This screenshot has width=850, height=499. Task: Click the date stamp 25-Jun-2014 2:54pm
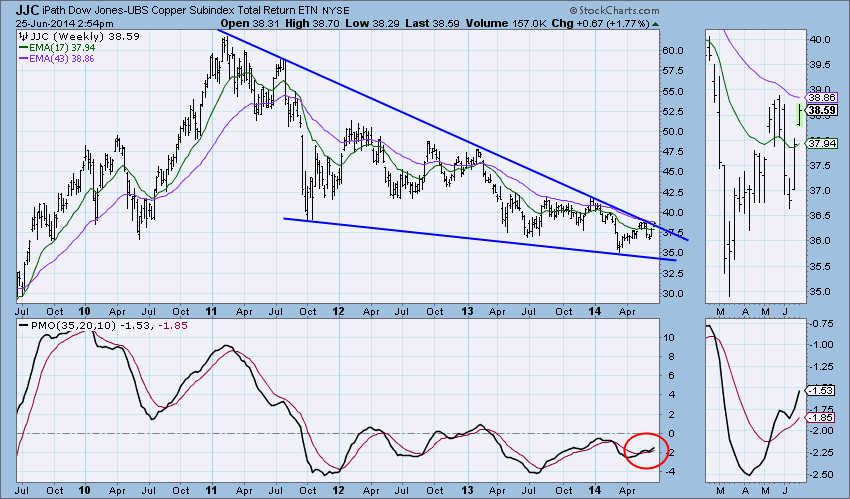(x=65, y=24)
